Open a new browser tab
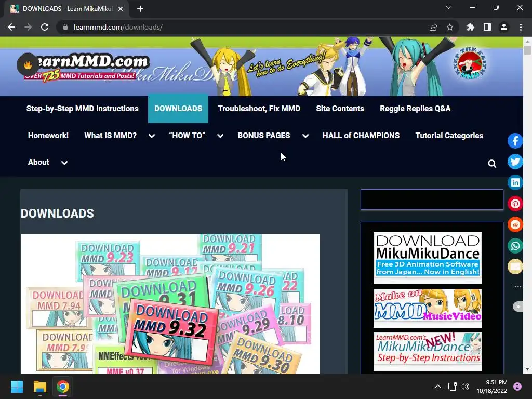 (140, 9)
